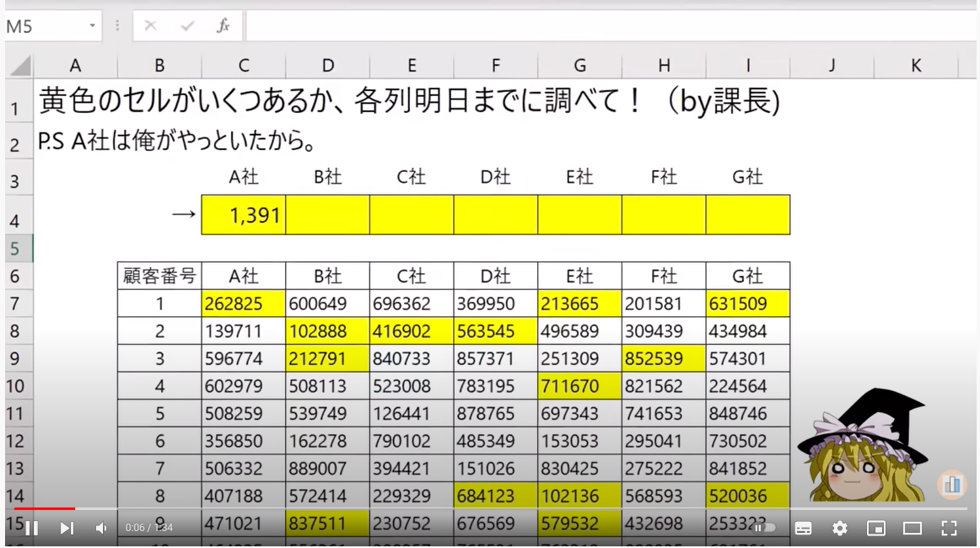Toggle subtitles closed captions button
This screenshot has height=548, width=980.
(x=803, y=529)
